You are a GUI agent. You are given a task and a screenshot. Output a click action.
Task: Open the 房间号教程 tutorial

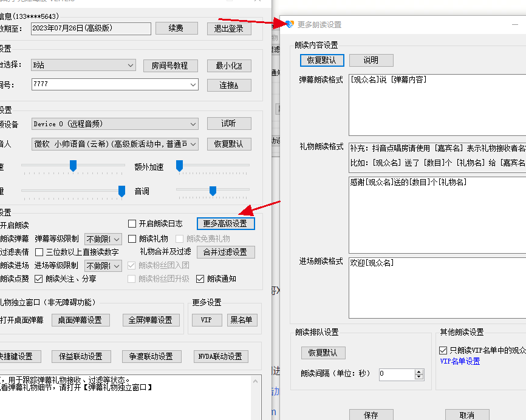tap(171, 66)
